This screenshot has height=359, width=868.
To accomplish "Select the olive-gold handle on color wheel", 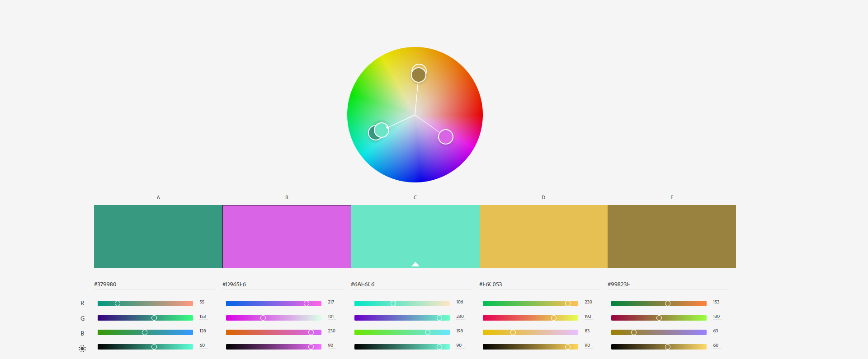I will pos(419,75).
